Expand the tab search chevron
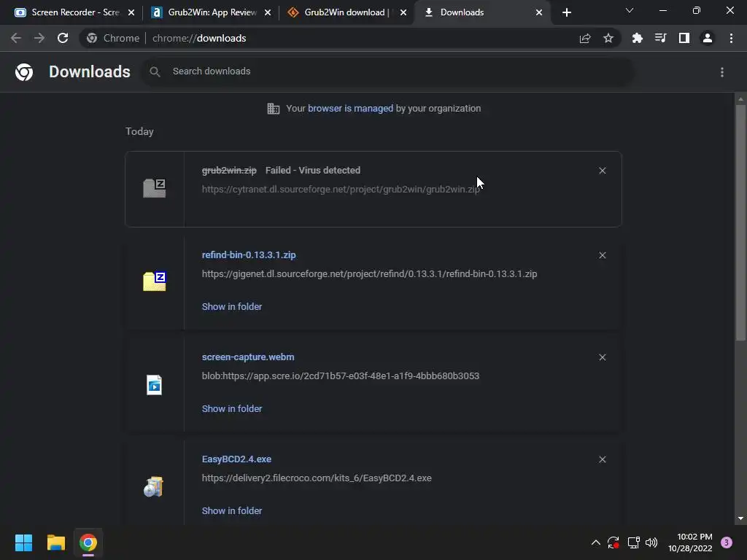 tap(630, 10)
